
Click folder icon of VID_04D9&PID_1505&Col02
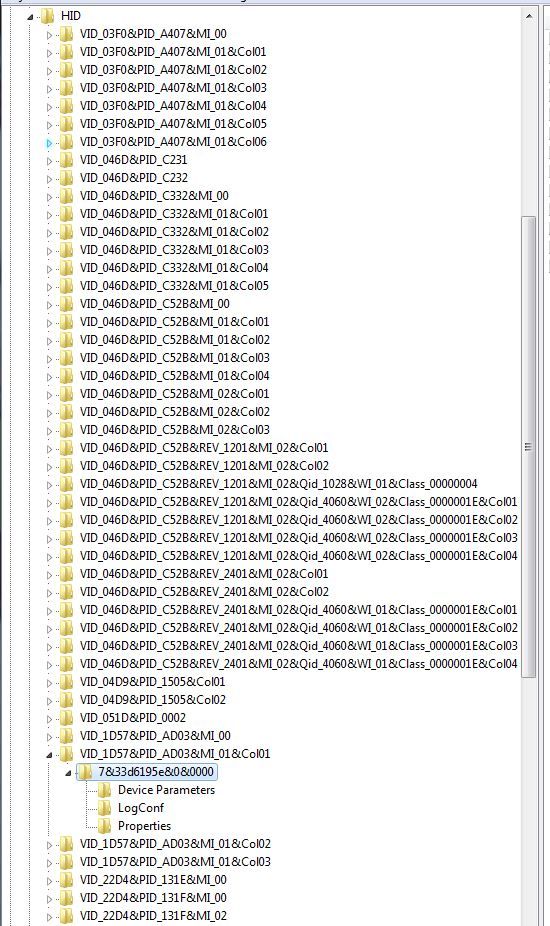[66, 699]
